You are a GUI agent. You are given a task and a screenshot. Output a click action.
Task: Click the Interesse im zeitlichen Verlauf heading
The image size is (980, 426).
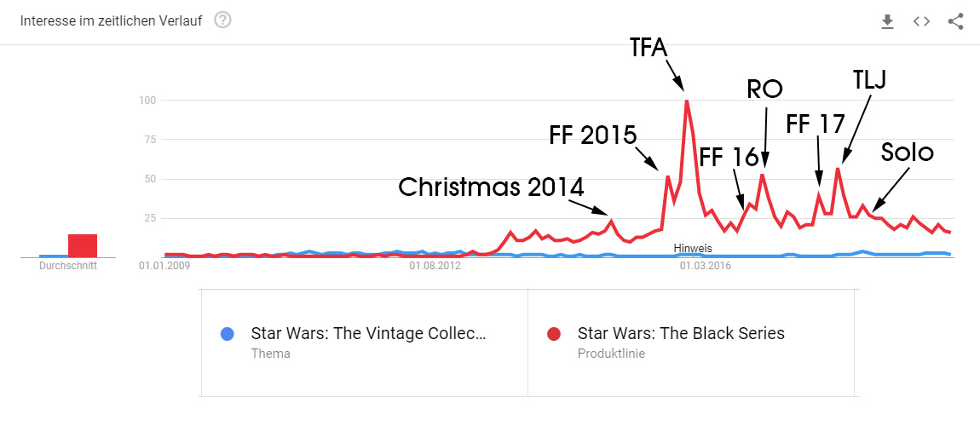tap(112, 21)
